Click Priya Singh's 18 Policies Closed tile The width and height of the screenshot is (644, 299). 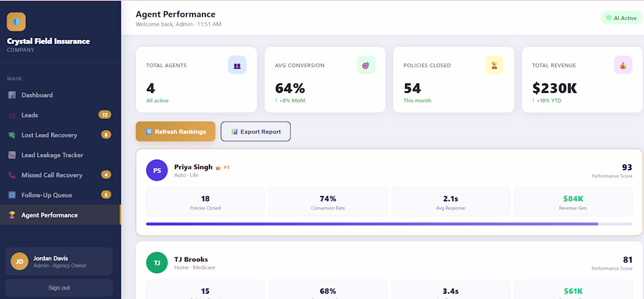[x=205, y=202]
